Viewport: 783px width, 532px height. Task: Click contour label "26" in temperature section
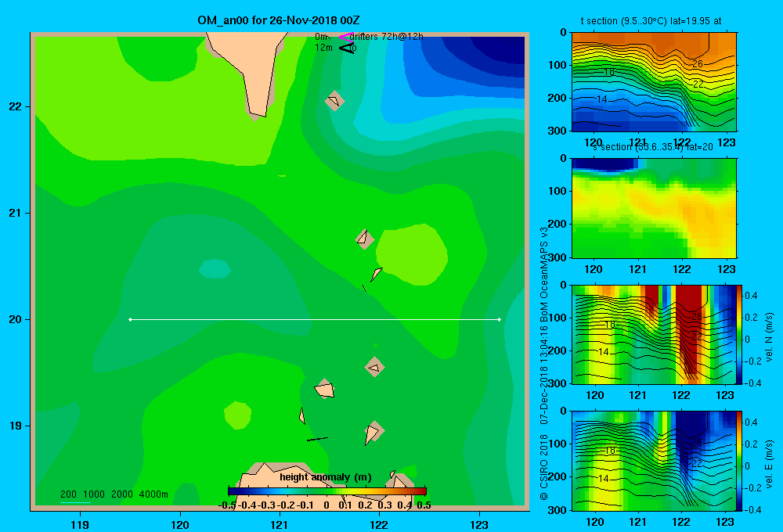[x=698, y=63]
